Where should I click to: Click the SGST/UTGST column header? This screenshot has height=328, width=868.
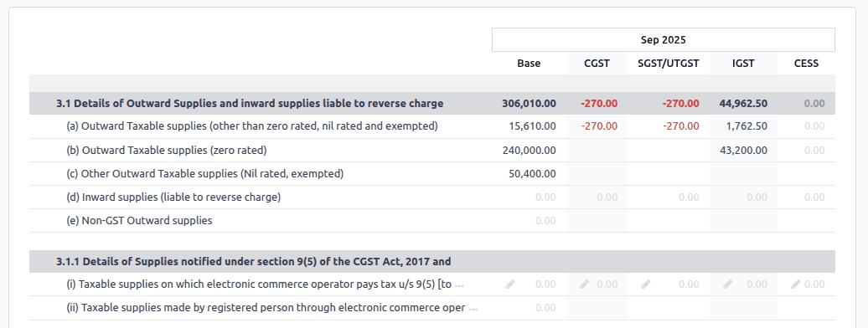(668, 63)
